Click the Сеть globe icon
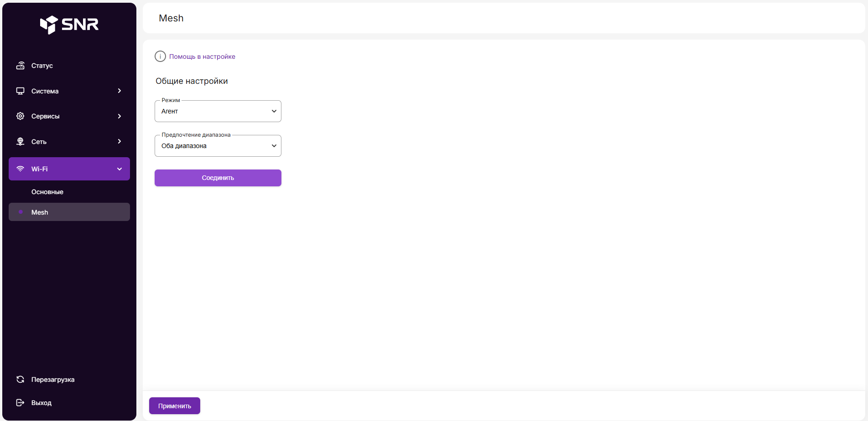868x421 pixels. 21,142
